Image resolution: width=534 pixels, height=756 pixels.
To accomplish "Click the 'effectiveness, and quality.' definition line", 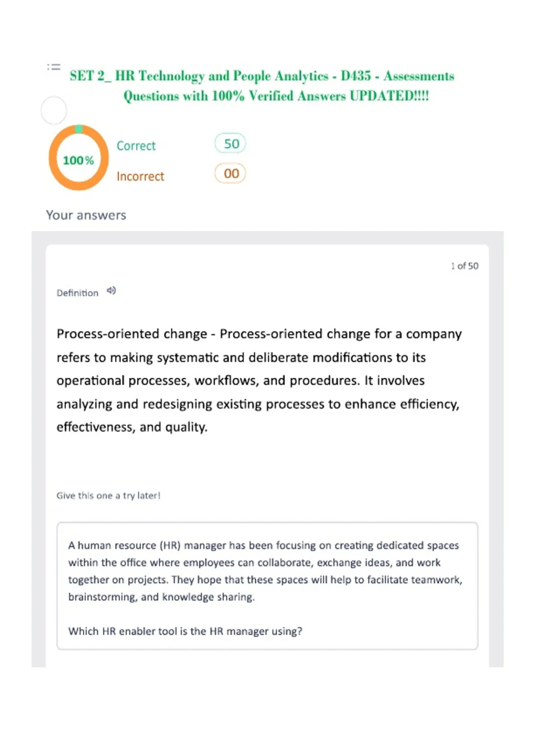I will coord(132,427).
